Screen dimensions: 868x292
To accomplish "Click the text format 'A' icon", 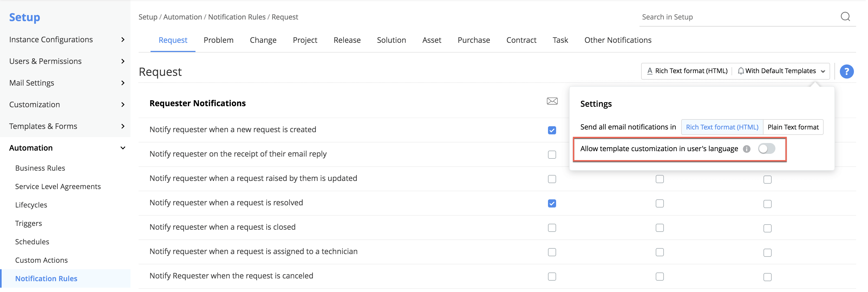I will pyautogui.click(x=650, y=71).
